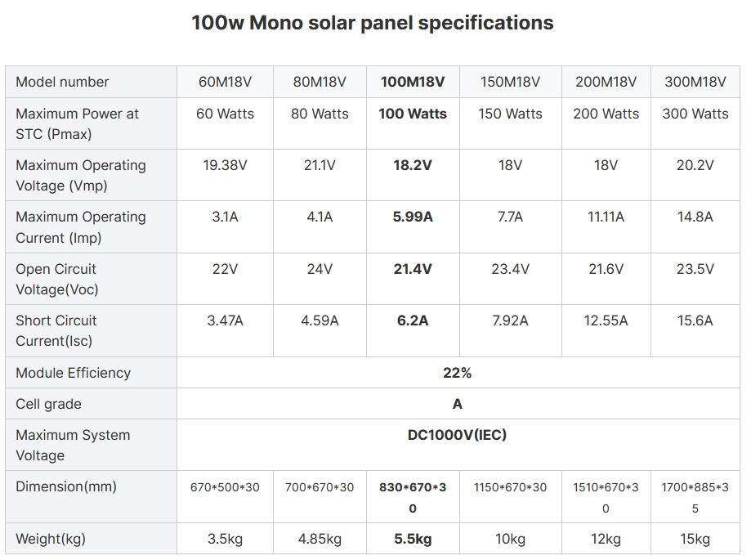Click the 22% module efficiency value
751x560 pixels.
coord(457,373)
